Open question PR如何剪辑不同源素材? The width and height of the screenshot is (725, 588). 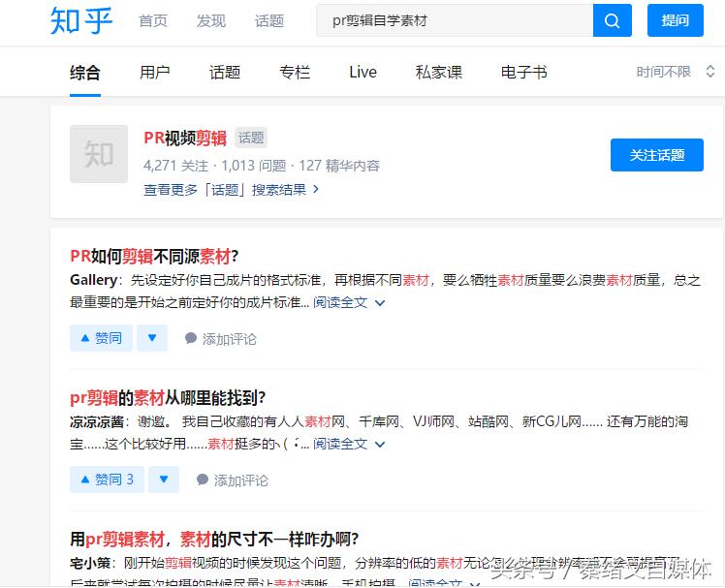[154, 256]
